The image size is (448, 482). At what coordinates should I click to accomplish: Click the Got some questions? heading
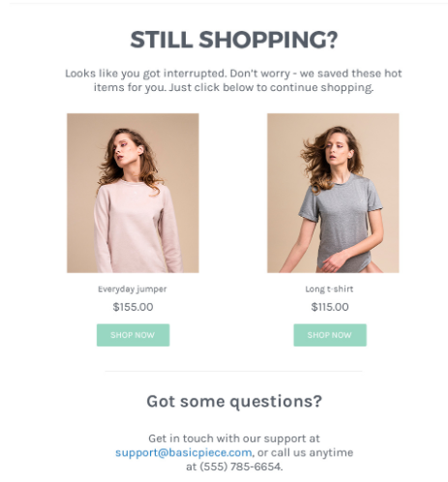click(x=234, y=402)
